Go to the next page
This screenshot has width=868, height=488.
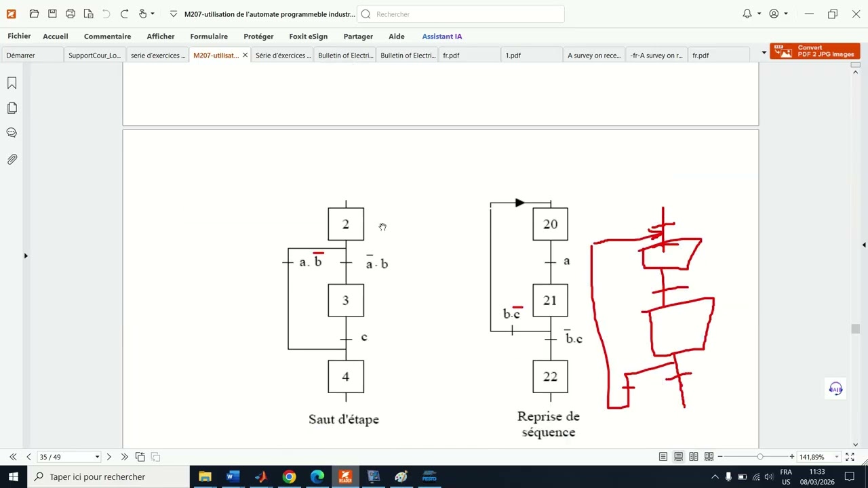(x=108, y=457)
